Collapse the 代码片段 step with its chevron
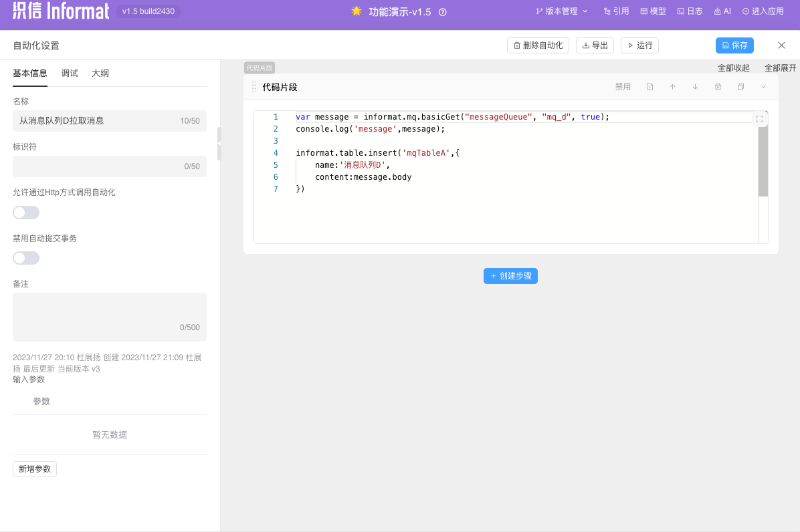 point(763,86)
